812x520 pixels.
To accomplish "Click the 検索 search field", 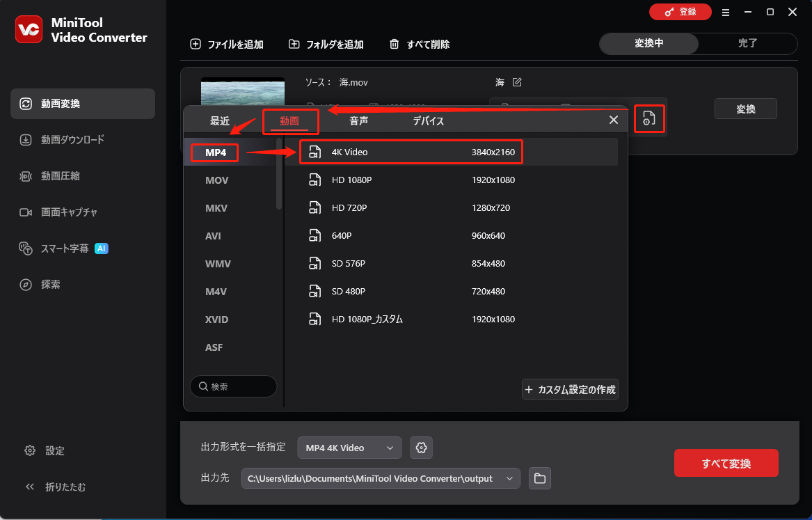I will click(x=233, y=385).
